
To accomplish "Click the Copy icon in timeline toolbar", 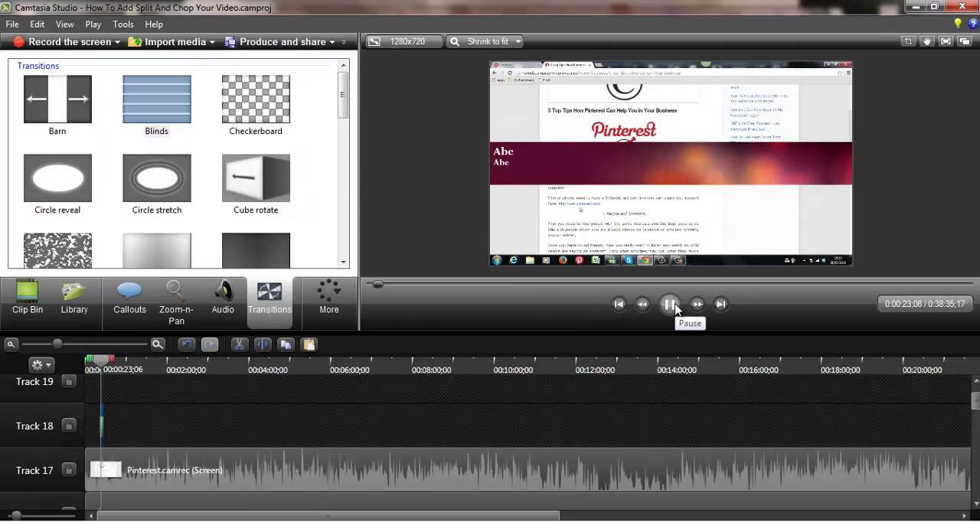I will click(x=286, y=344).
